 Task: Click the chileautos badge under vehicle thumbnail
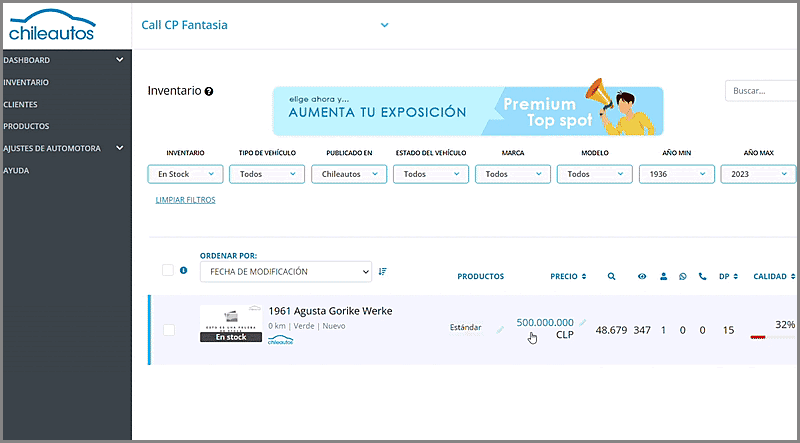tap(281, 340)
